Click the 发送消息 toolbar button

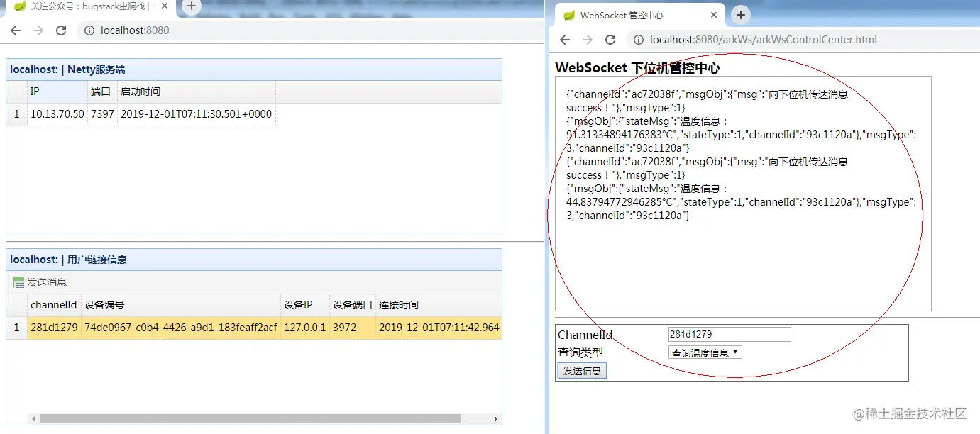coord(40,282)
